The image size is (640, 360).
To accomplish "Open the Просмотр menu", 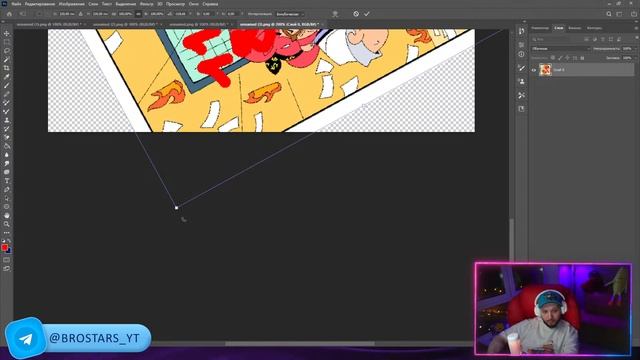I will tap(176, 4).
